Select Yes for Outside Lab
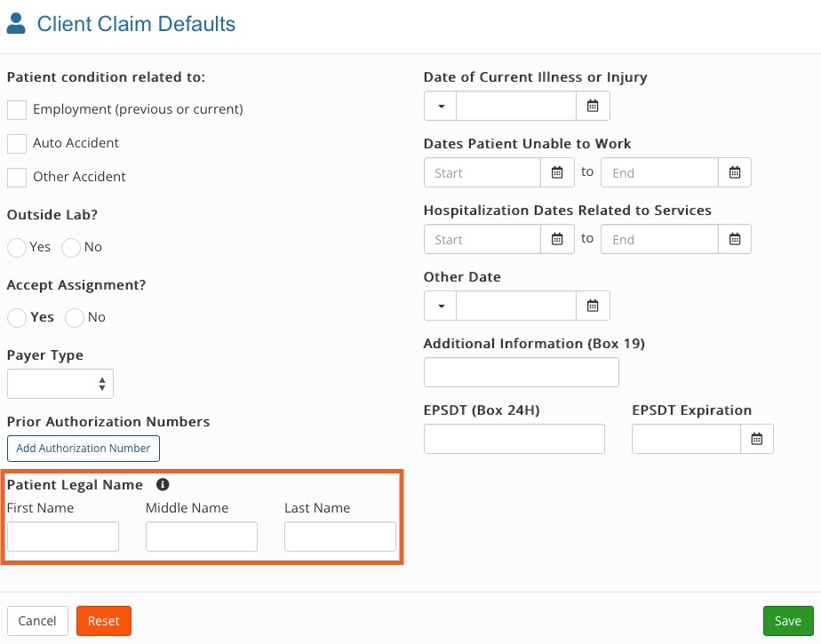 pyautogui.click(x=17, y=247)
